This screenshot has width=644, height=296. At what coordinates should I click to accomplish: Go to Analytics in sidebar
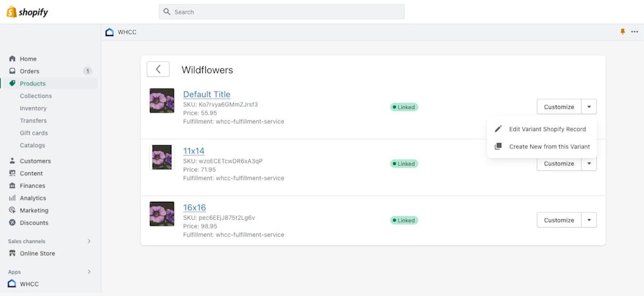pyautogui.click(x=33, y=198)
